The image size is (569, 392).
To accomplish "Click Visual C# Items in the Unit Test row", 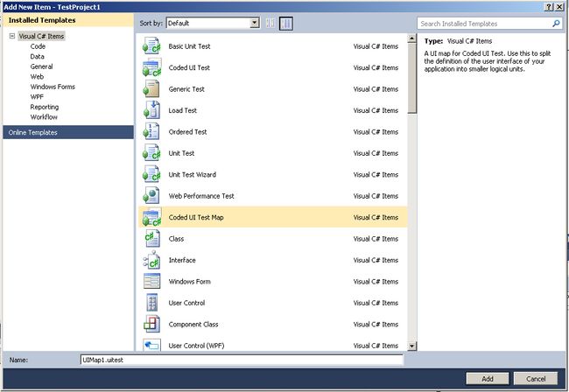I will [376, 153].
